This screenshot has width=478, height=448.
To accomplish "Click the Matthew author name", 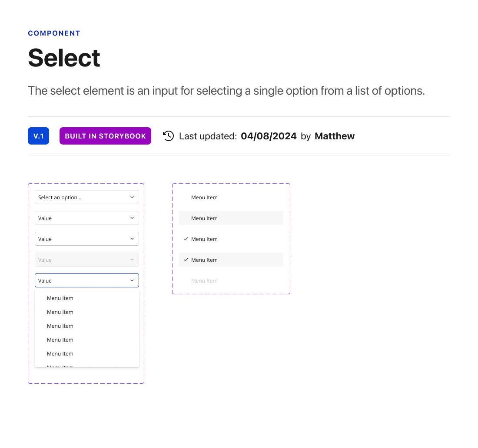I will (335, 136).
